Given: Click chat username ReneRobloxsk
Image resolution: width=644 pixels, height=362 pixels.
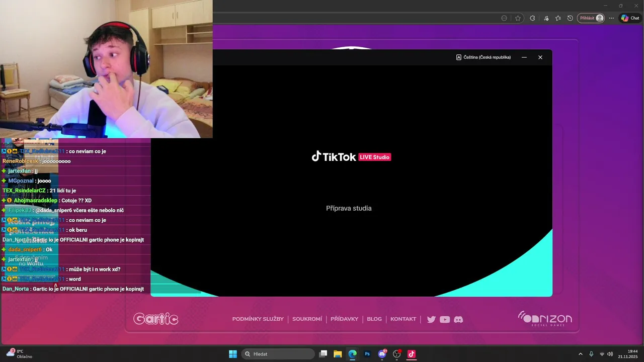Looking at the screenshot, I should [x=21, y=161].
